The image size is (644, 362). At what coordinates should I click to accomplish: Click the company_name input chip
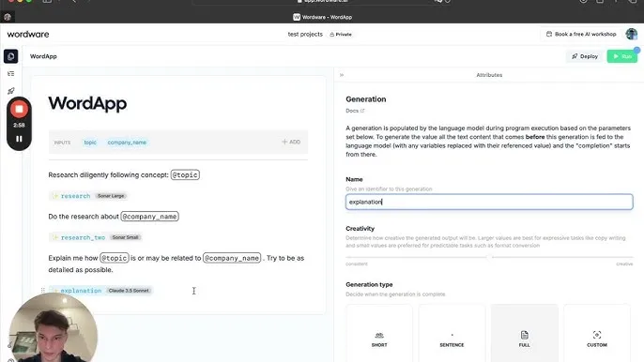pyautogui.click(x=127, y=143)
